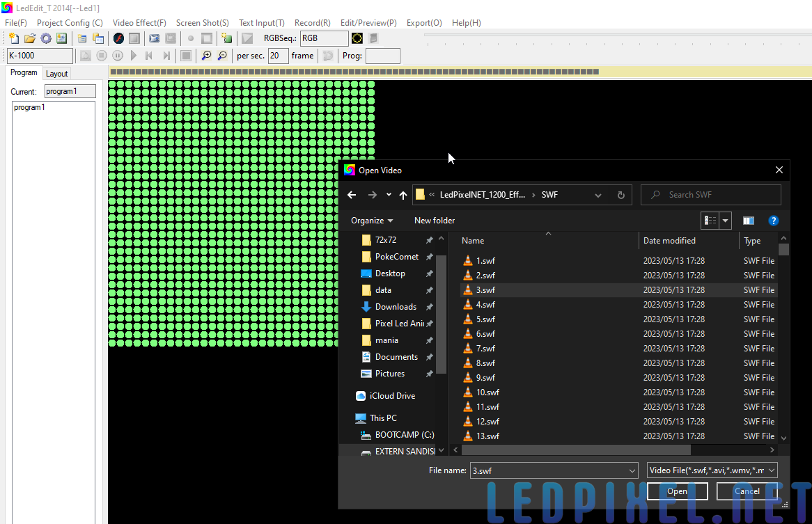Open the K-1000 controller dropdown

pos(40,56)
